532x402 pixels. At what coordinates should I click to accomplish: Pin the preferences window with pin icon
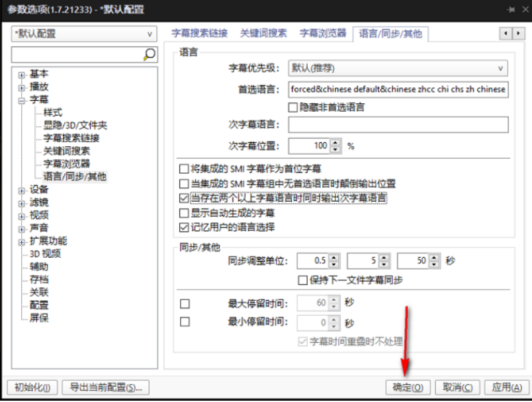pyautogui.click(x=511, y=9)
